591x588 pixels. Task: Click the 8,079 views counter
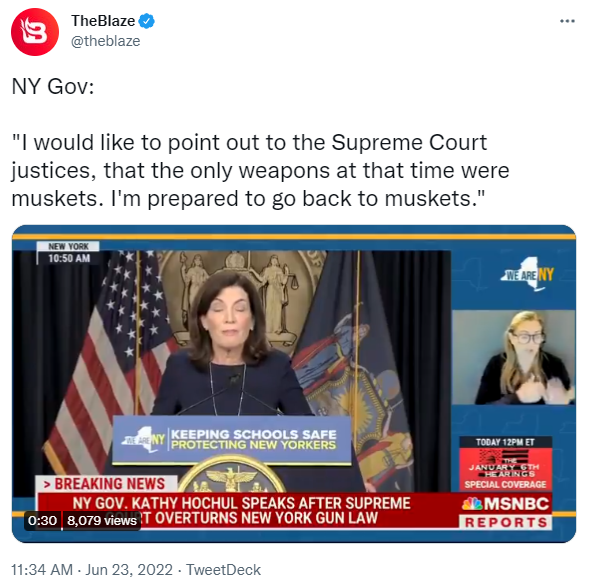click(101, 521)
